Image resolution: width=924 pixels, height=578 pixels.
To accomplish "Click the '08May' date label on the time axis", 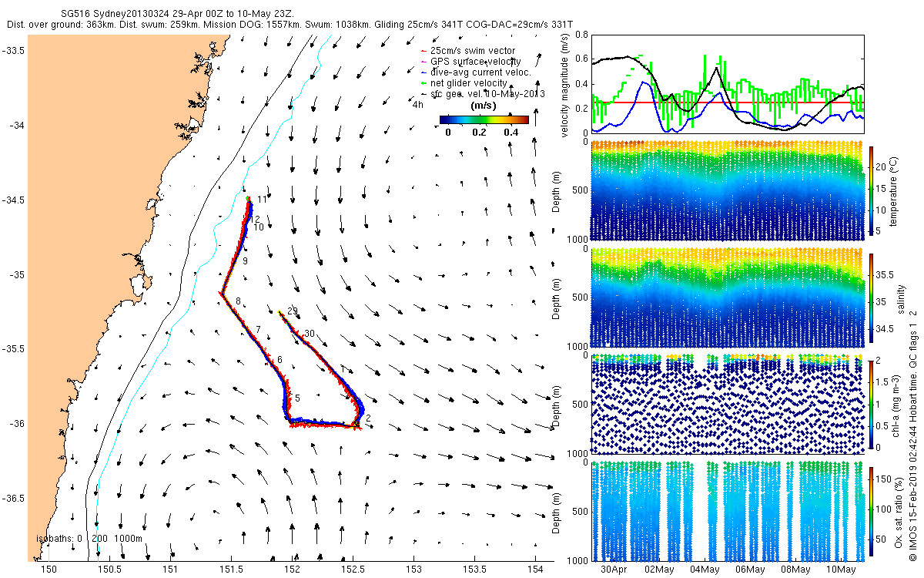I will tap(796, 570).
